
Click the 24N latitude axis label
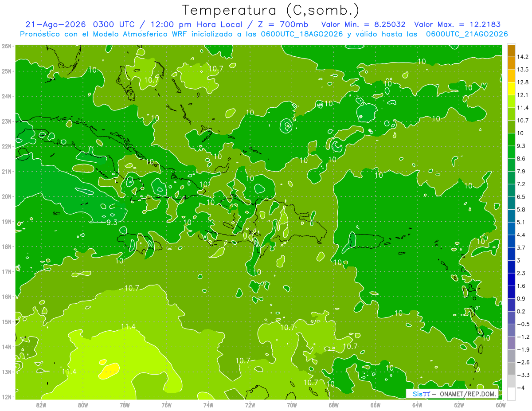pyautogui.click(x=7, y=96)
